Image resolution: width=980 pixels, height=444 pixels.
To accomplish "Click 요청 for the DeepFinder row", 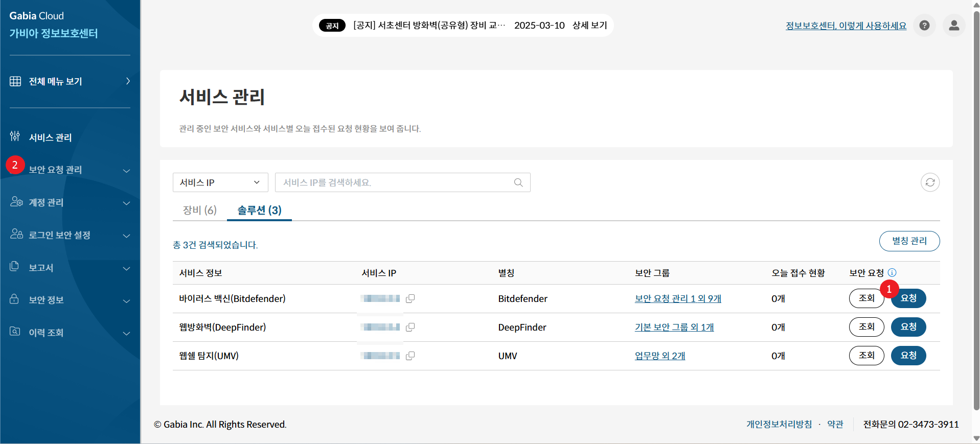I will tap(908, 327).
